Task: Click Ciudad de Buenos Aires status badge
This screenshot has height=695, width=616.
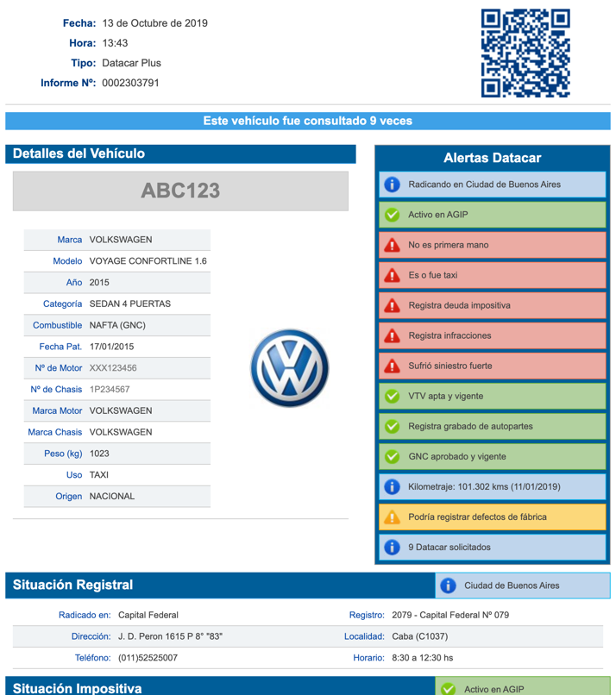Action: (x=523, y=585)
